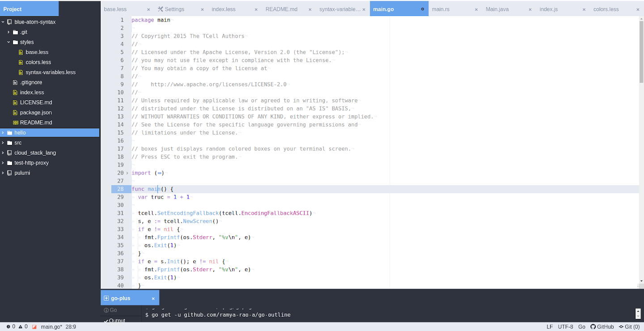Click the colors.less file icon in tree
Viewport: 644px width, 331px height.
pos(21,62)
